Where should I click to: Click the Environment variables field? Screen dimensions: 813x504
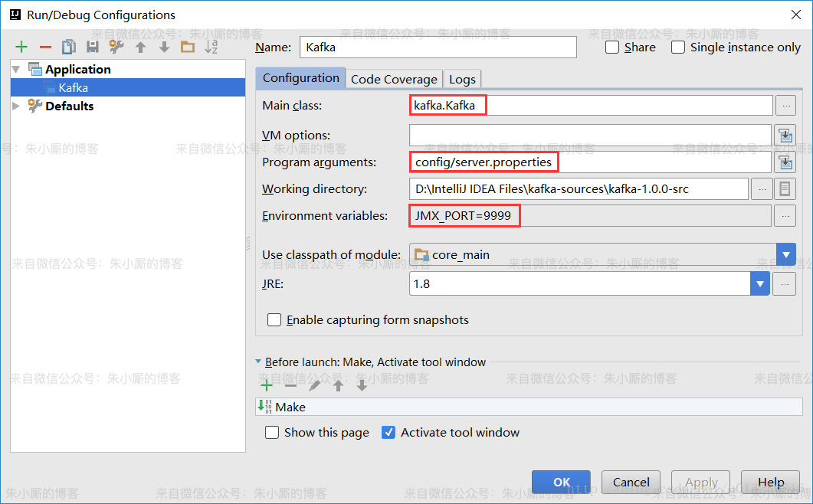click(x=590, y=216)
